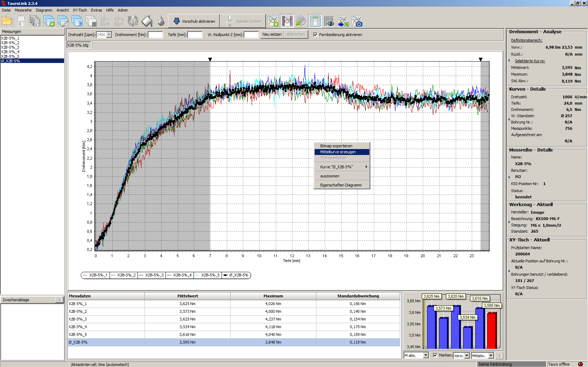Viewport: 588px width, 367px height.
Task: Toggle Ø_X2B-5% mean curve in legend
Action: click(236, 275)
